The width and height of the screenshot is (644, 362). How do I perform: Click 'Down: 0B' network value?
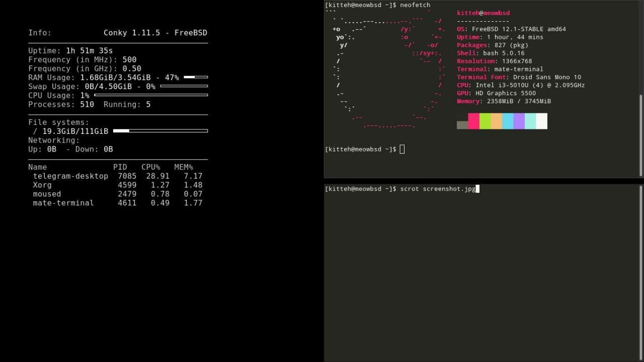click(x=94, y=150)
